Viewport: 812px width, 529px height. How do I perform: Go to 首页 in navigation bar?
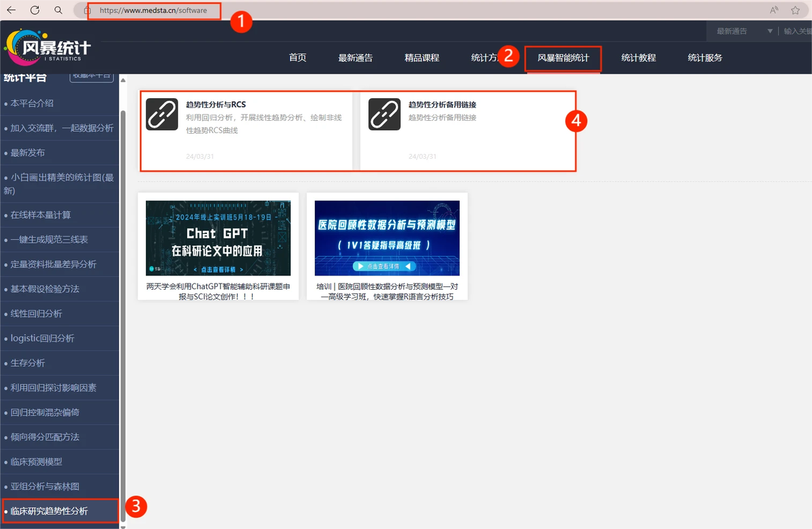[298, 58]
